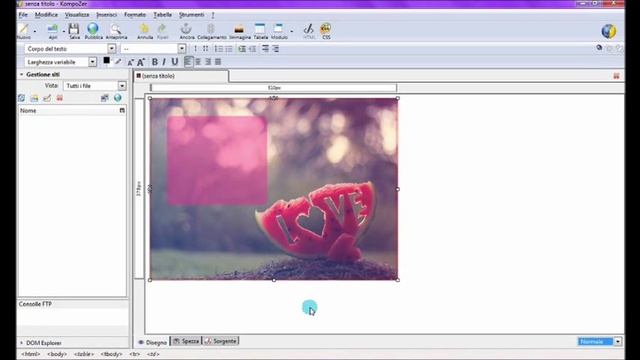This screenshot has width=640, height=360.
Task: Click the refresh icon in Gestione siti
Action: click(x=22, y=98)
